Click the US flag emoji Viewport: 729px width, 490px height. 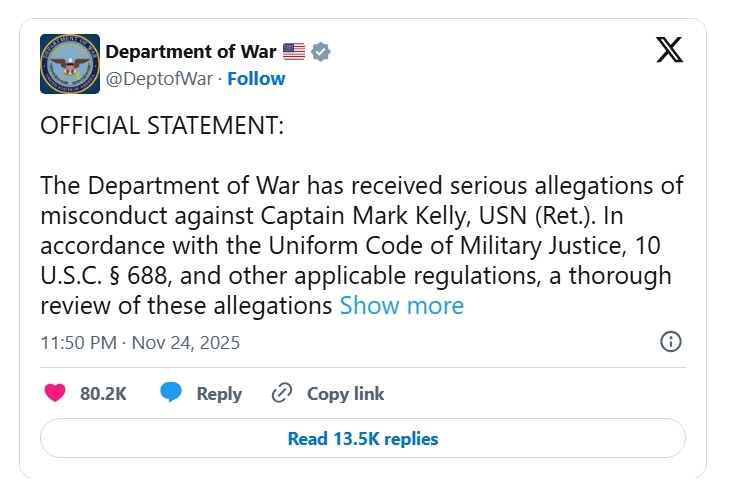[x=293, y=51]
